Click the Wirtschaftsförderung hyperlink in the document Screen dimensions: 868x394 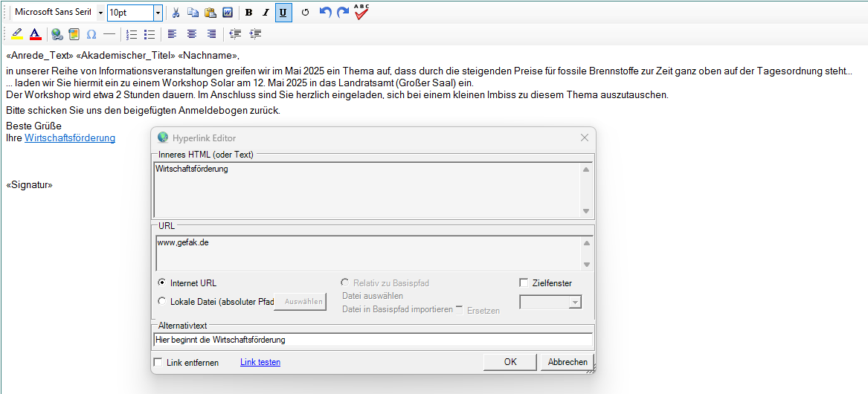pyautogui.click(x=70, y=138)
